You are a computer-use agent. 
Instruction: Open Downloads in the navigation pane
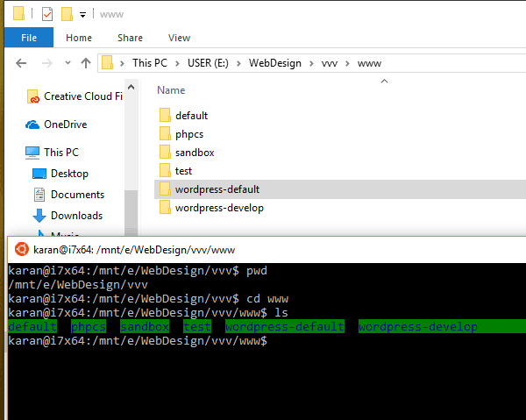[76, 216]
